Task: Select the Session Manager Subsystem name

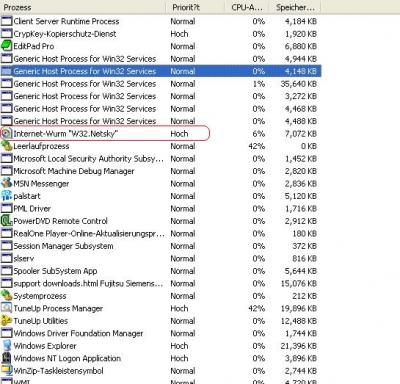Action: (x=63, y=246)
